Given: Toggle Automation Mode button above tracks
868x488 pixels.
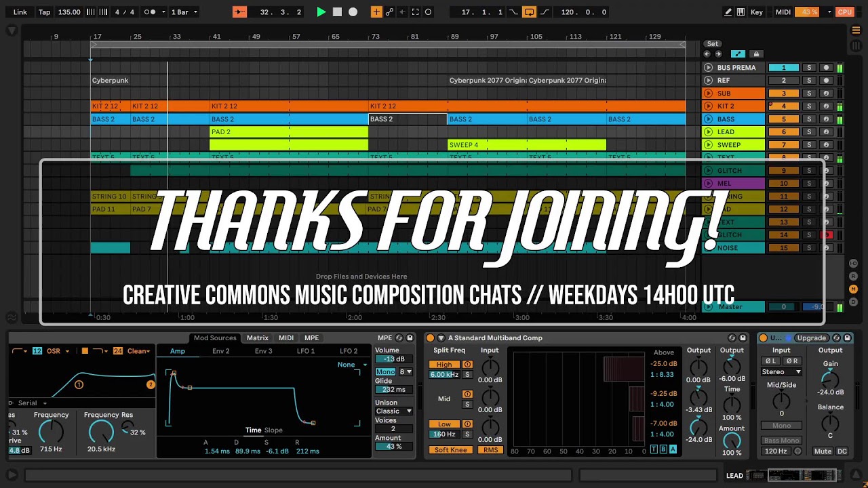Looking at the screenshot, I should point(738,54).
